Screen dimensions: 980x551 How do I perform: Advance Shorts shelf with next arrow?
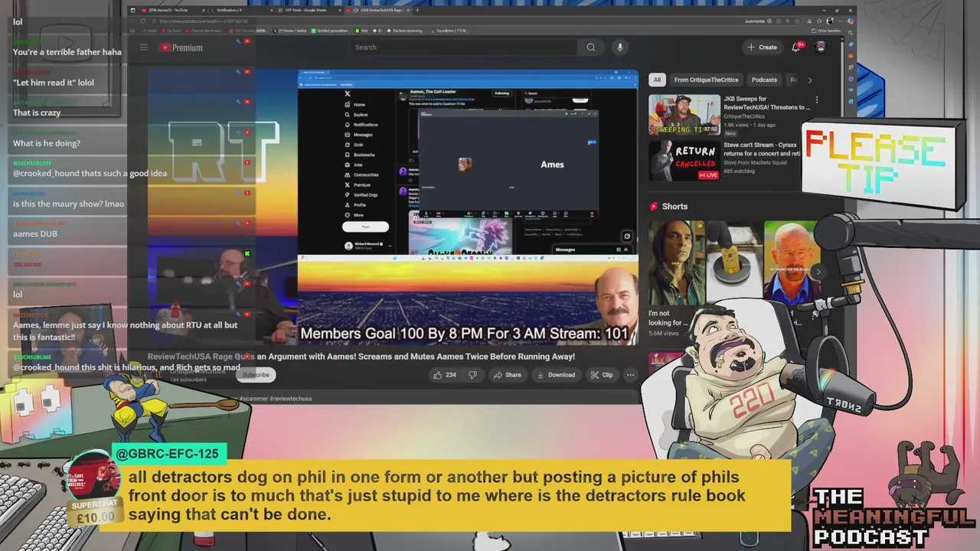(x=818, y=272)
